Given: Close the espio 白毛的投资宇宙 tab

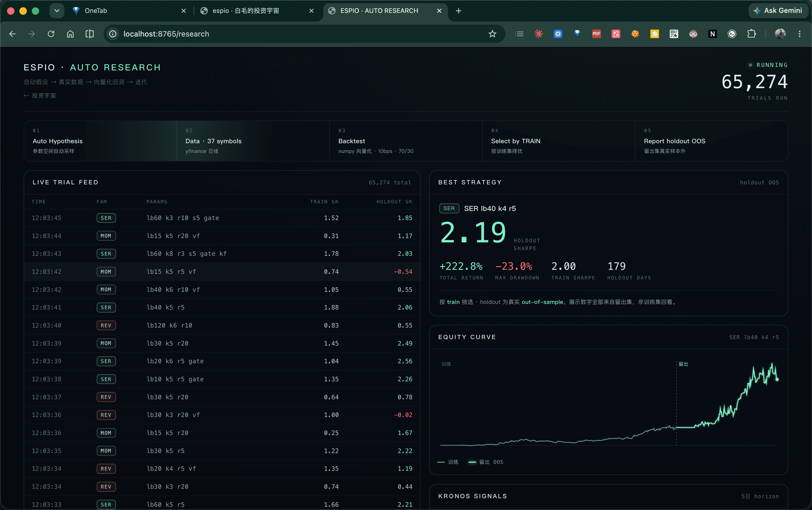Looking at the screenshot, I should coord(311,11).
